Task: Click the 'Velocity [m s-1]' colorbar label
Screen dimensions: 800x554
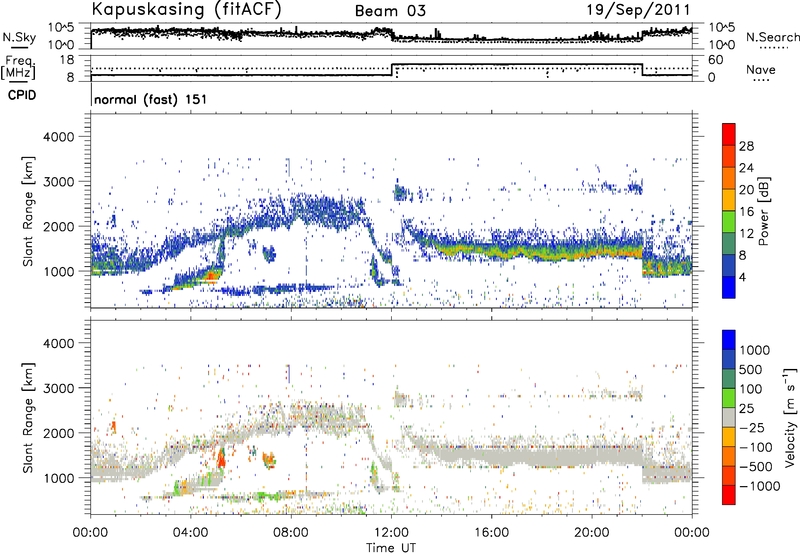Action: pos(790,417)
